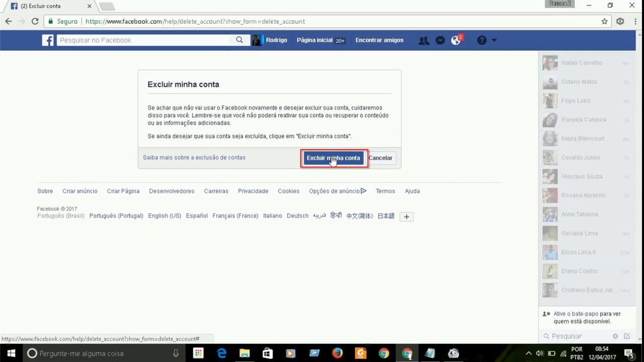Click the search magnifier icon in Facebook bar
644x362 pixels.
(239, 40)
